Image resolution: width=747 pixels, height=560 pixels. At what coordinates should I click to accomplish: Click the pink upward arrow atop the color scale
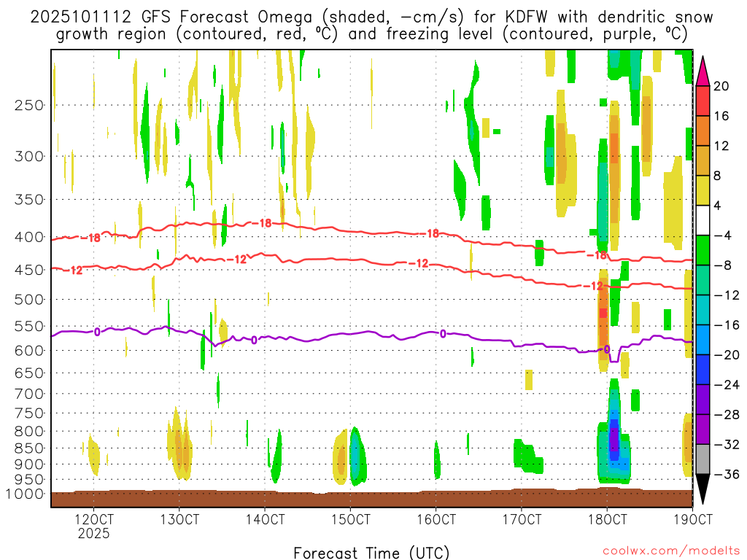tap(703, 71)
